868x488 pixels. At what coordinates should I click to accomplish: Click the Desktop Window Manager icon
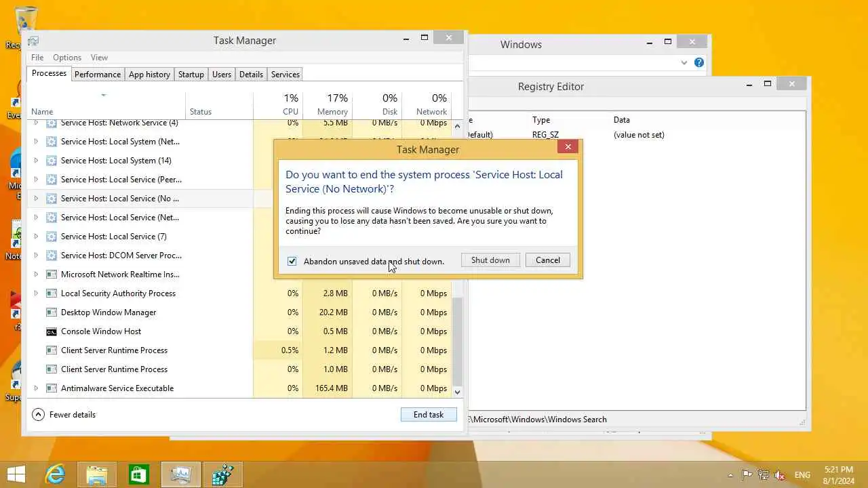click(51, 312)
